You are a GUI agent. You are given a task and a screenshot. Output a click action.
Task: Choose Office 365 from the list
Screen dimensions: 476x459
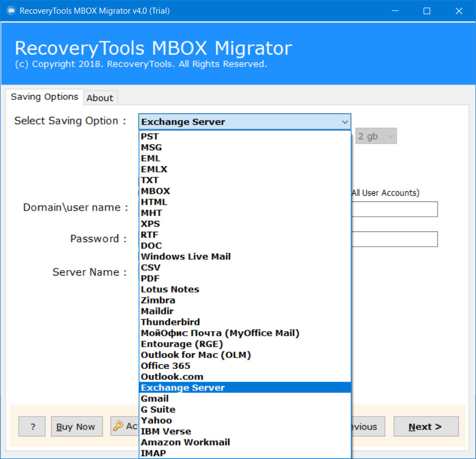click(245, 366)
